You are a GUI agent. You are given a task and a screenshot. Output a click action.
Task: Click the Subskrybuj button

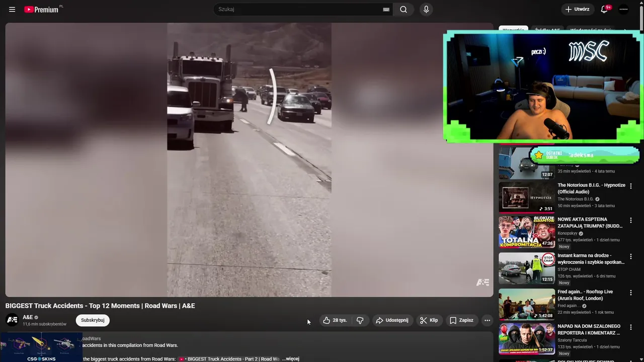[93, 320]
